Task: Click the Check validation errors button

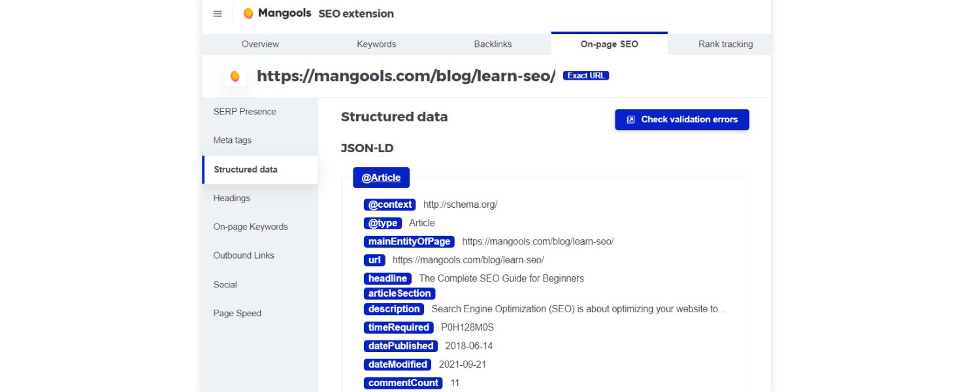Action: click(x=681, y=120)
